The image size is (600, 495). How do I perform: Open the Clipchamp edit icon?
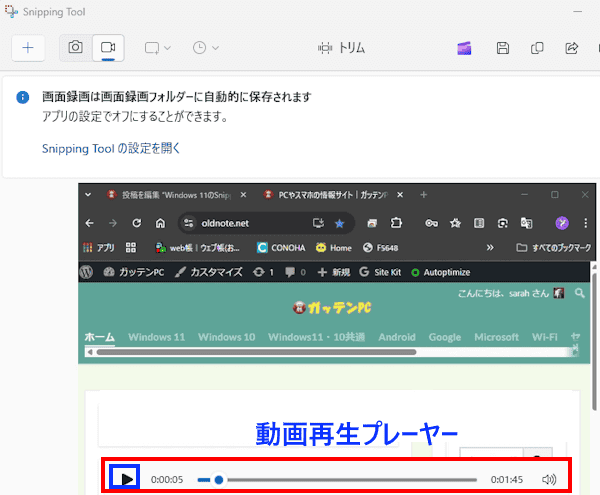[464, 48]
